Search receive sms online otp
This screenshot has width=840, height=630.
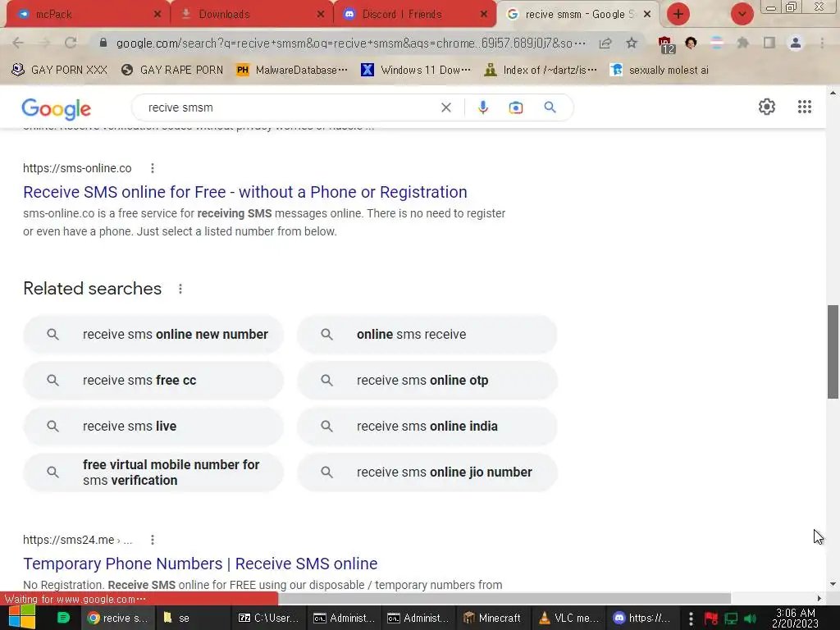coord(427,381)
